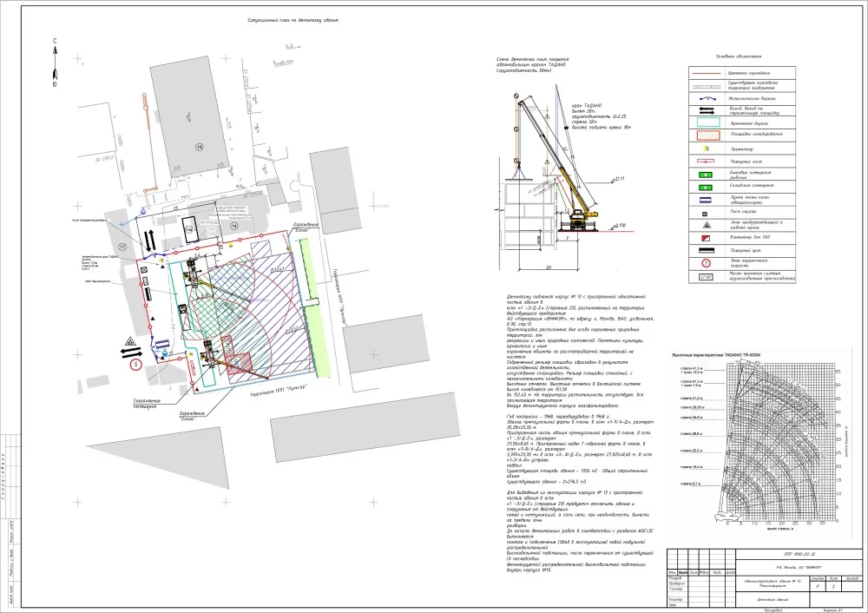Select the red waste container legend symbol

(x=706, y=237)
